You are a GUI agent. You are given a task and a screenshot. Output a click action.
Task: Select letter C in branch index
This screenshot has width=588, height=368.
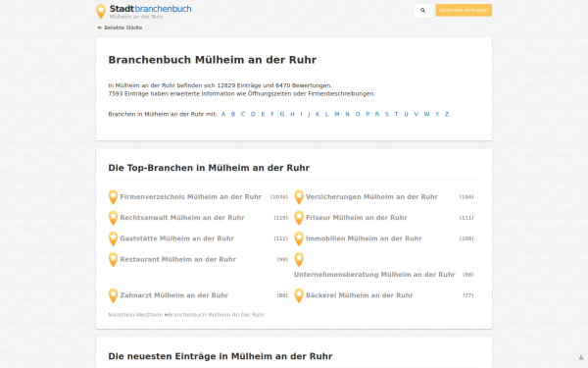(x=243, y=114)
